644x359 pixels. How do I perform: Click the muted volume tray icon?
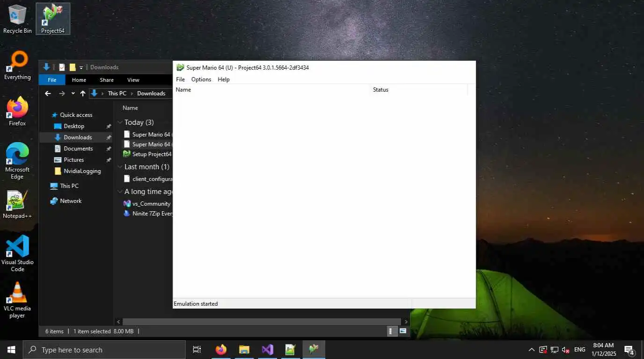pyautogui.click(x=566, y=350)
